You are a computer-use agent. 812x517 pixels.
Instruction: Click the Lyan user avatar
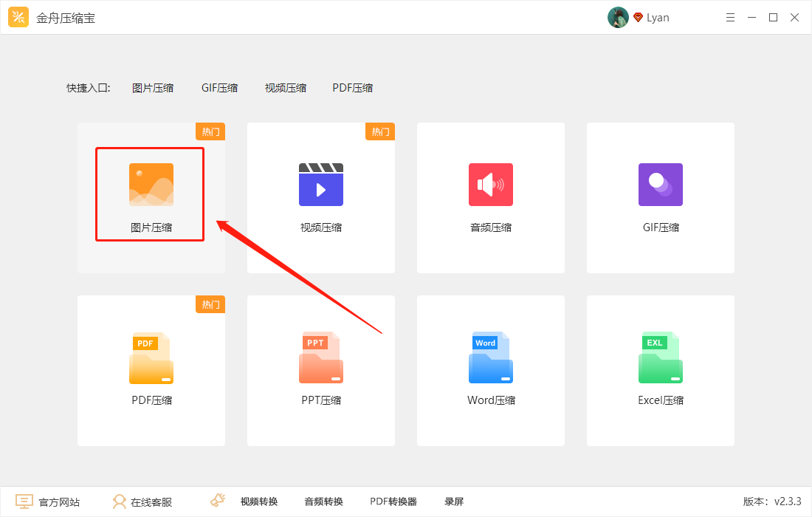coord(618,17)
